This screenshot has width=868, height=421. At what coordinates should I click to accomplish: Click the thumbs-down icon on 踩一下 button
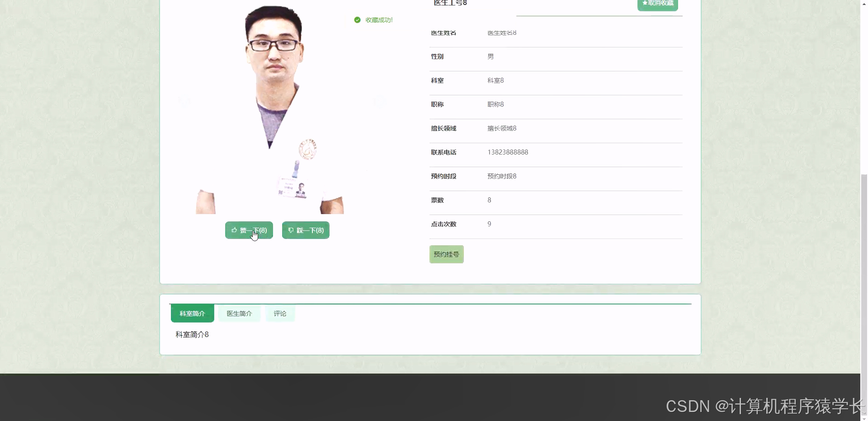[291, 230]
